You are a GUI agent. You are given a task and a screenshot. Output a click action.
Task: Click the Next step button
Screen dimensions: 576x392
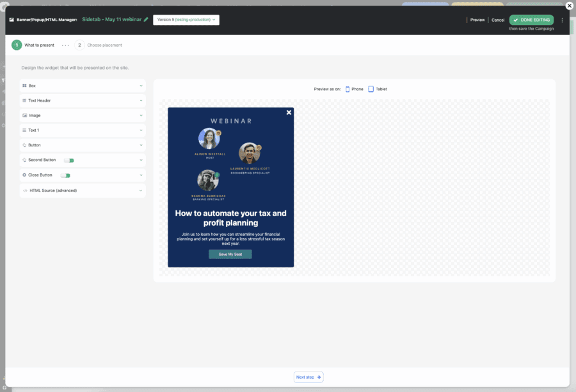pyautogui.click(x=308, y=377)
